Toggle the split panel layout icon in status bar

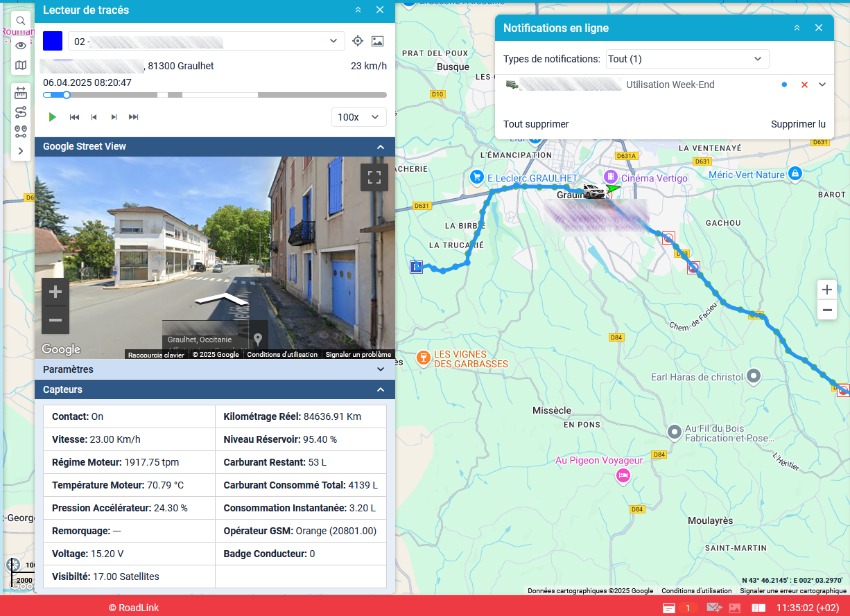[x=758, y=608]
